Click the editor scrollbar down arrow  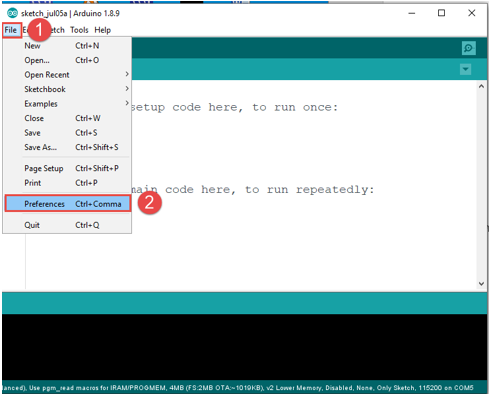coord(481,284)
